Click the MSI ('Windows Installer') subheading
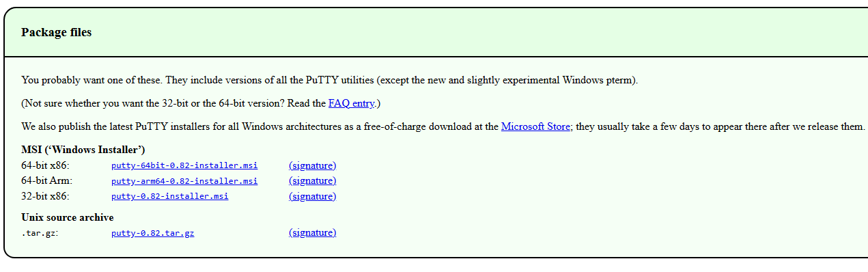Screen dimensions: 868x272 click(x=83, y=150)
